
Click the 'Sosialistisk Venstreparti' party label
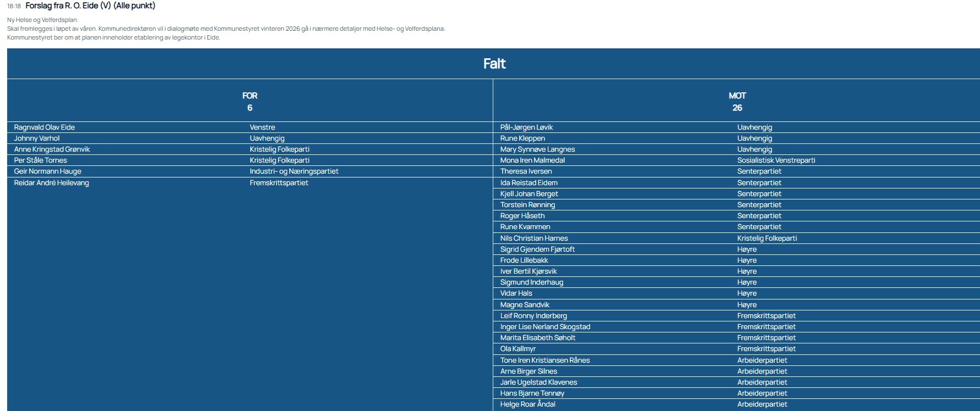(776, 160)
